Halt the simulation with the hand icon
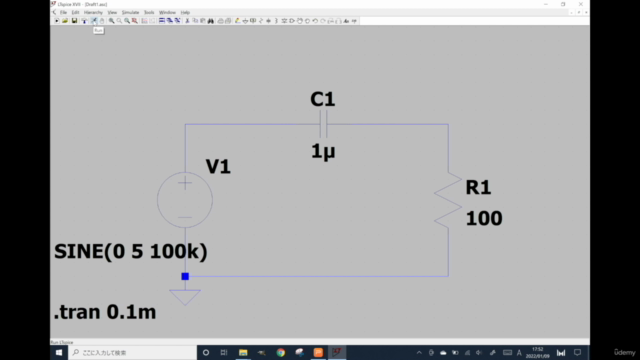Screen dimensions: 640x360 click(102, 21)
